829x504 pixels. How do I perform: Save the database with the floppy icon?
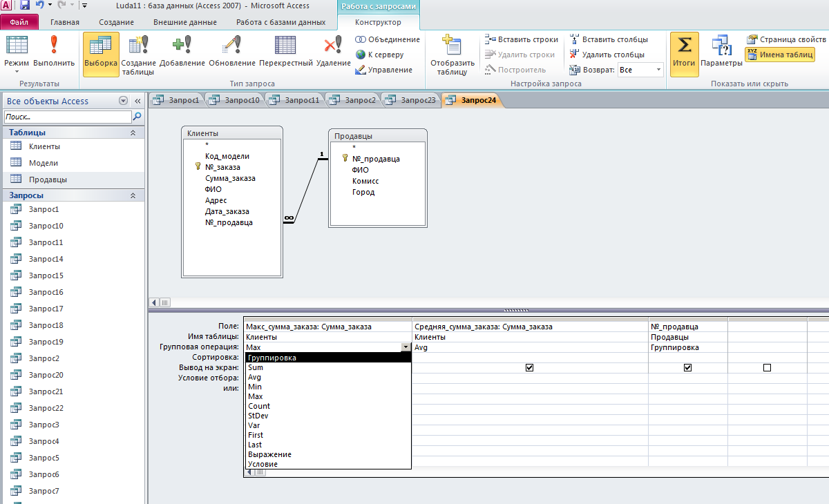click(25, 6)
